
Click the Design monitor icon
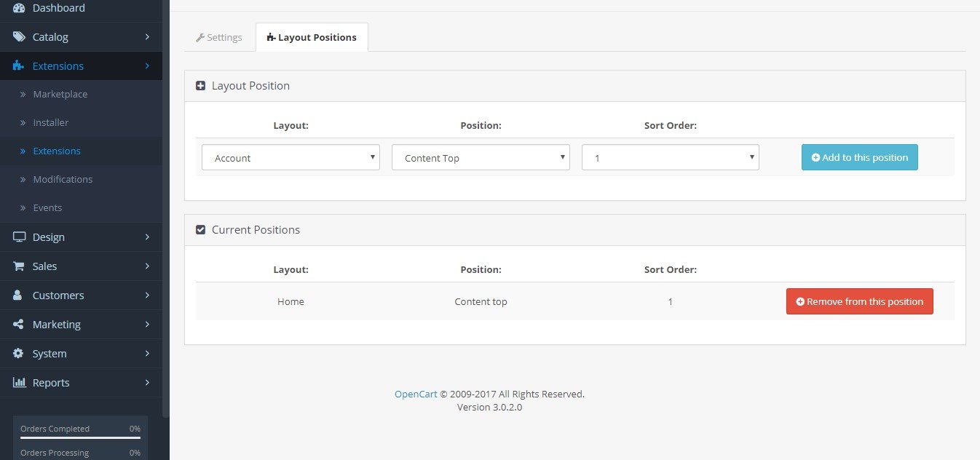19,237
